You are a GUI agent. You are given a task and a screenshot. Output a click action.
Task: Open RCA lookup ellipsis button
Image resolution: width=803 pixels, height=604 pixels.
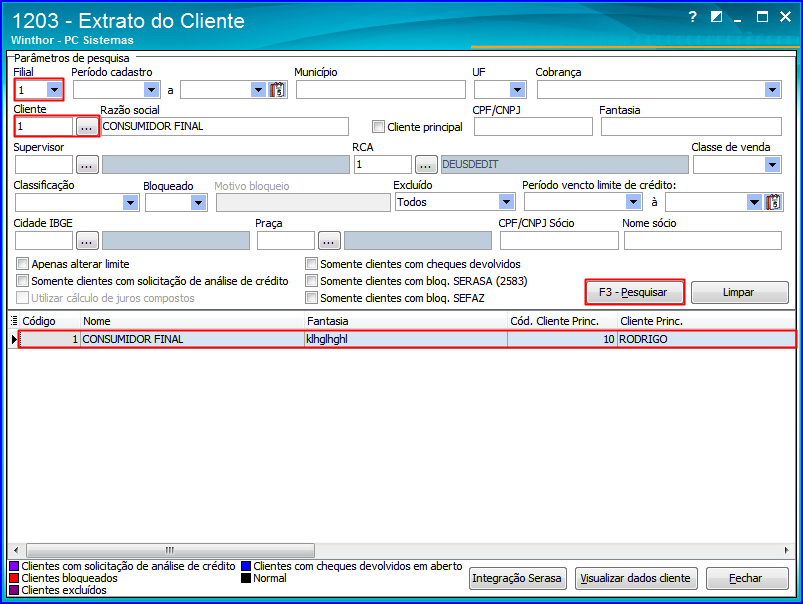(x=426, y=164)
